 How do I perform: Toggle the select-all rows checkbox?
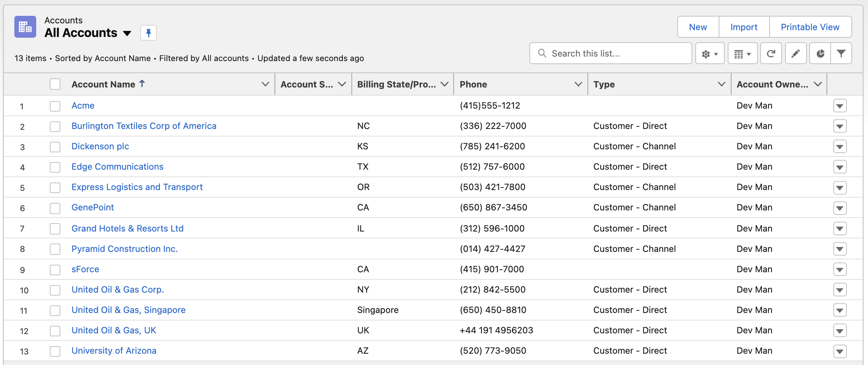click(x=55, y=84)
